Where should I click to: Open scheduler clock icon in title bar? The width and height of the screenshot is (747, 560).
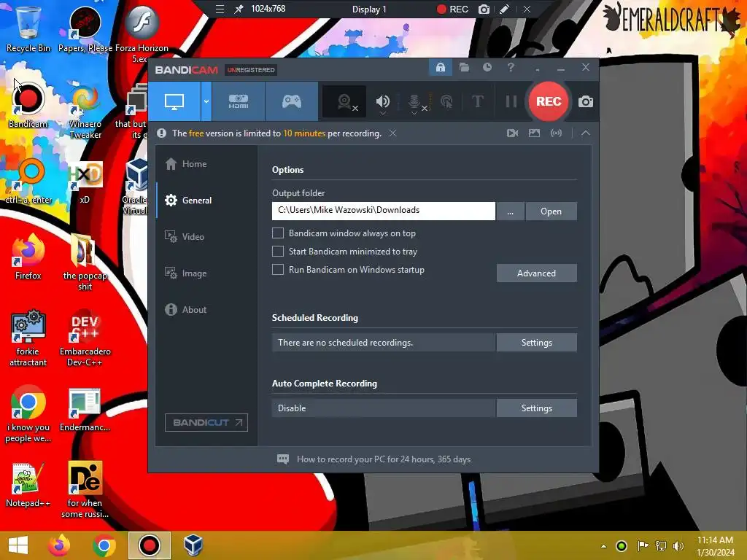(x=487, y=68)
